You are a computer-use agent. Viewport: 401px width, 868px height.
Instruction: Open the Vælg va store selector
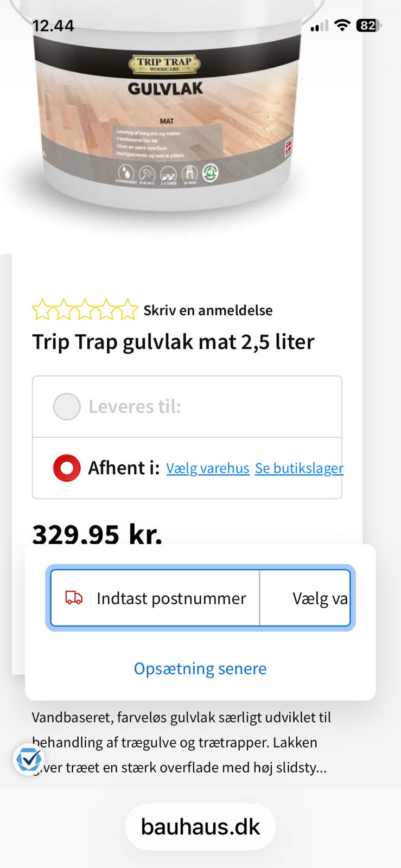[305, 598]
